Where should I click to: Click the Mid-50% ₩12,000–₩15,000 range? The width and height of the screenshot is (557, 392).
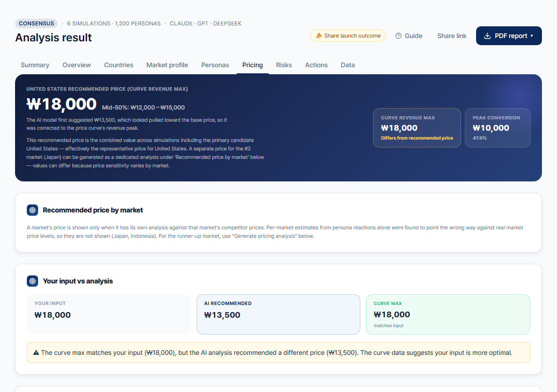pos(143,108)
